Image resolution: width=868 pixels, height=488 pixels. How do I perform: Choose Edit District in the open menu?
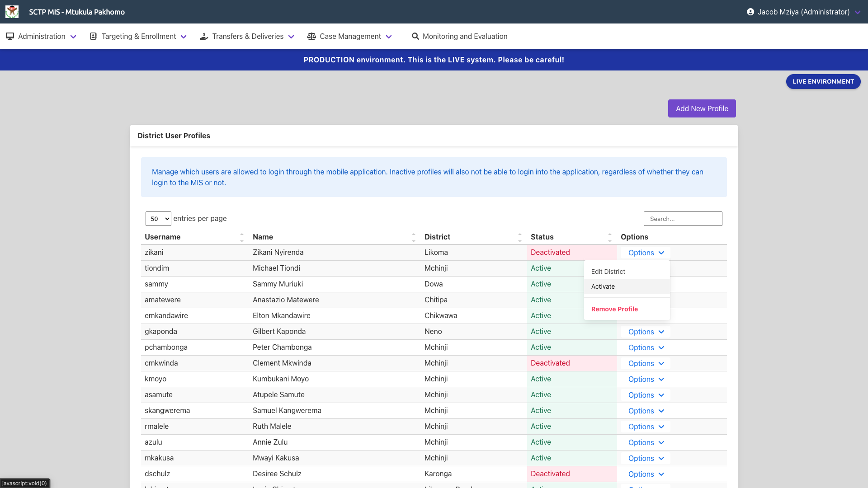608,271
